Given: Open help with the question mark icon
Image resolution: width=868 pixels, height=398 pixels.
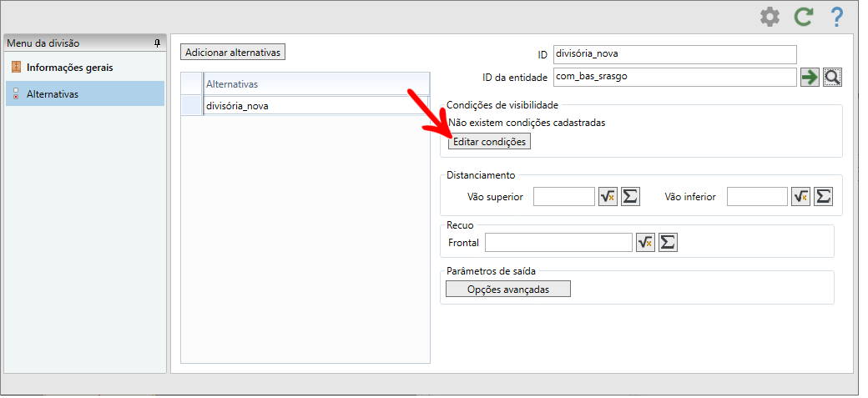Looking at the screenshot, I should pyautogui.click(x=837, y=18).
